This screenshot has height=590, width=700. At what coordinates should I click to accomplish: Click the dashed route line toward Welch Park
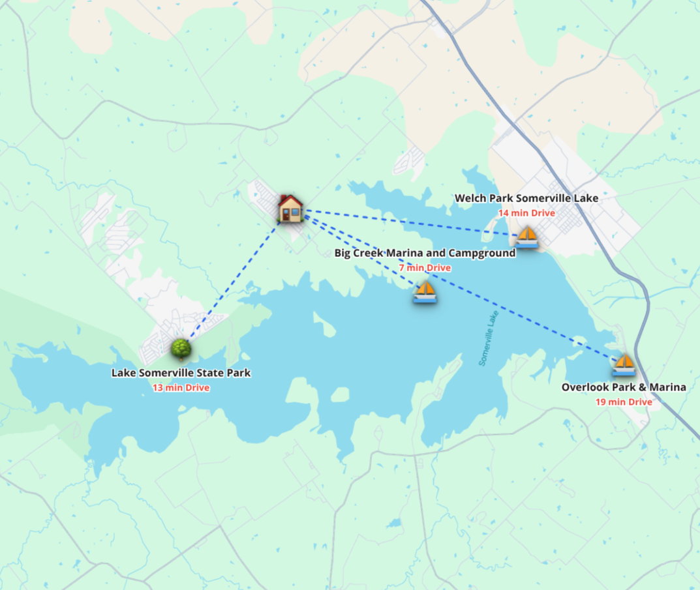pos(411,222)
